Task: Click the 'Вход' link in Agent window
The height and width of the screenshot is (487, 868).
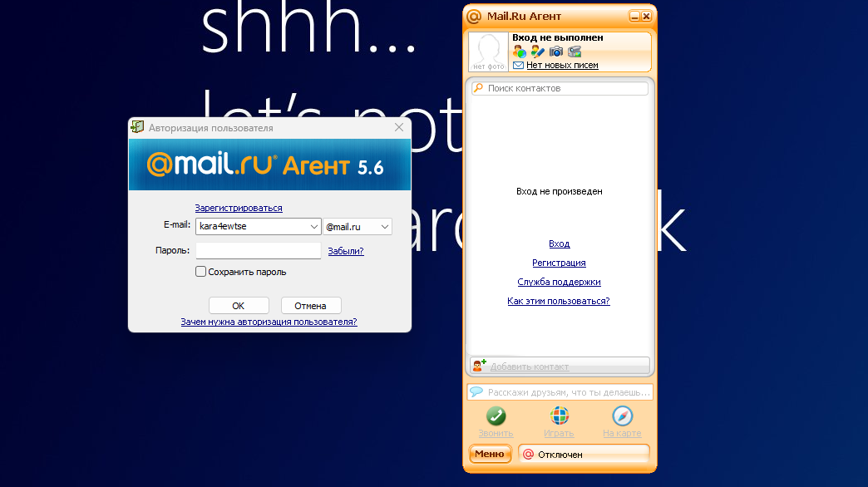Action: coord(559,243)
